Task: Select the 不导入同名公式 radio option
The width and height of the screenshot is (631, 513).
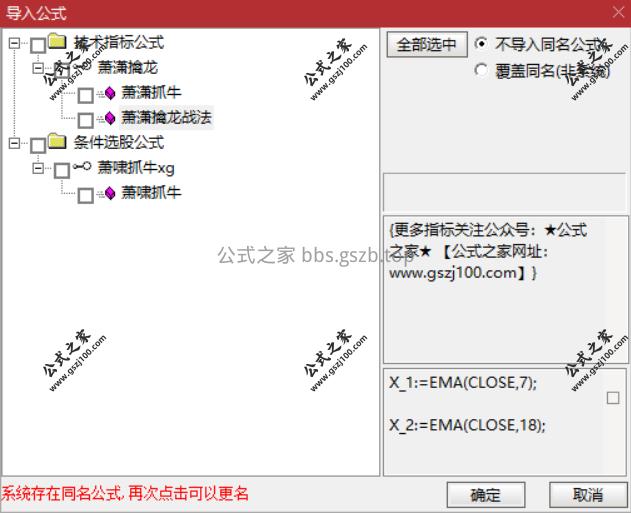Action: (x=480, y=43)
